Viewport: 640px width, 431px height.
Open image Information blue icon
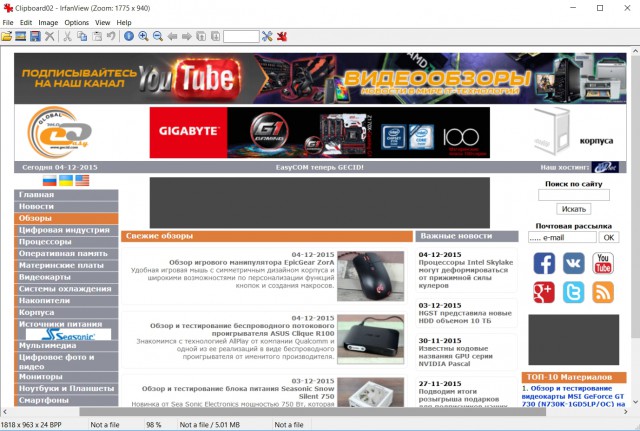click(x=129, y=36)
